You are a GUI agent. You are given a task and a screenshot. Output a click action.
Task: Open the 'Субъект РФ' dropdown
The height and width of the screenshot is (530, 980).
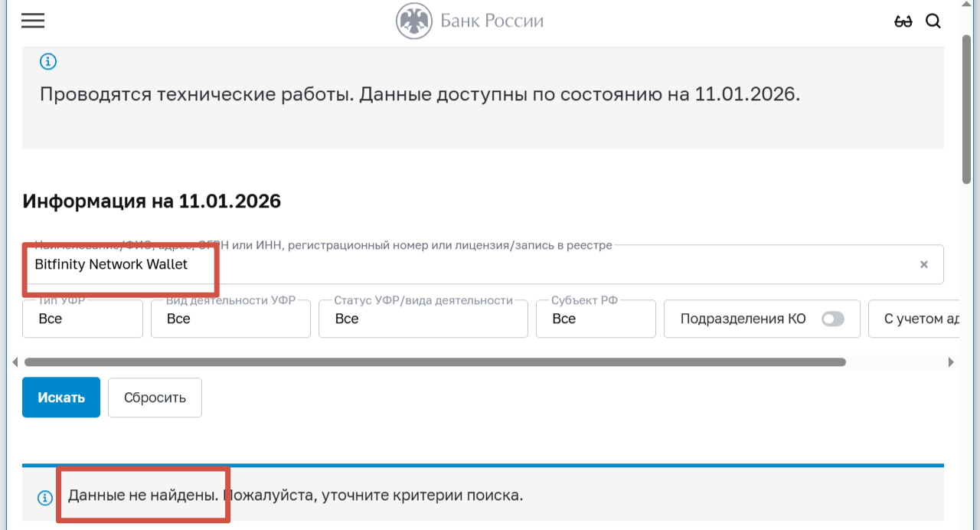pos(596,319)
